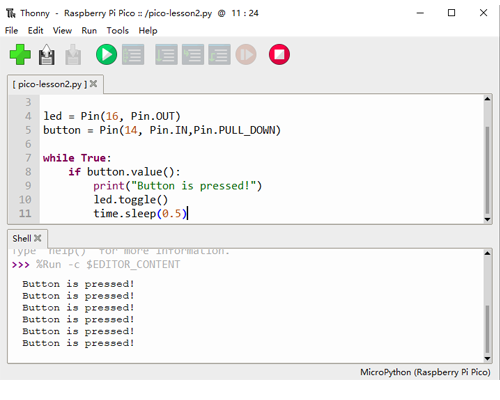Click the Step out debug icon

point(219,54)
